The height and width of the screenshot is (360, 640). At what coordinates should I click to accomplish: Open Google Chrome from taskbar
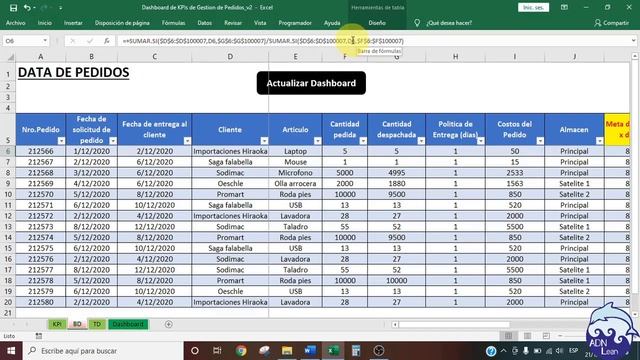click(241, 351)
